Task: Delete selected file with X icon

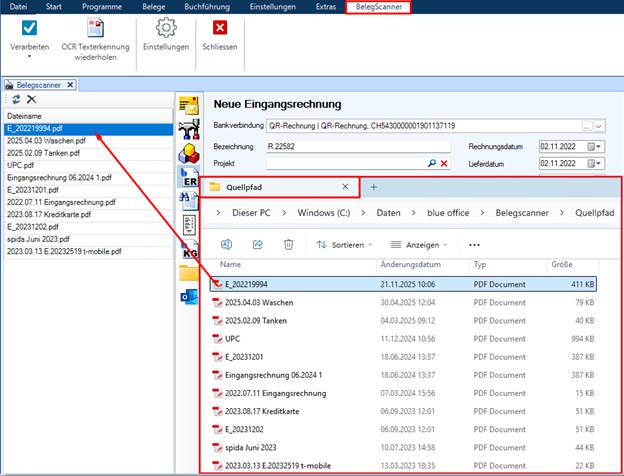Action: point(31,99)
